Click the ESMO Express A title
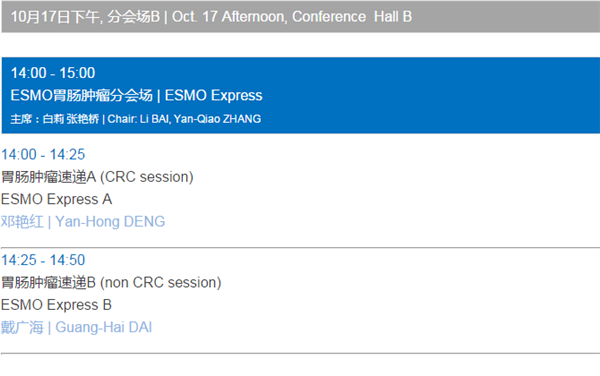Screen dimensions: 600x376 click(x=57, y=199)
